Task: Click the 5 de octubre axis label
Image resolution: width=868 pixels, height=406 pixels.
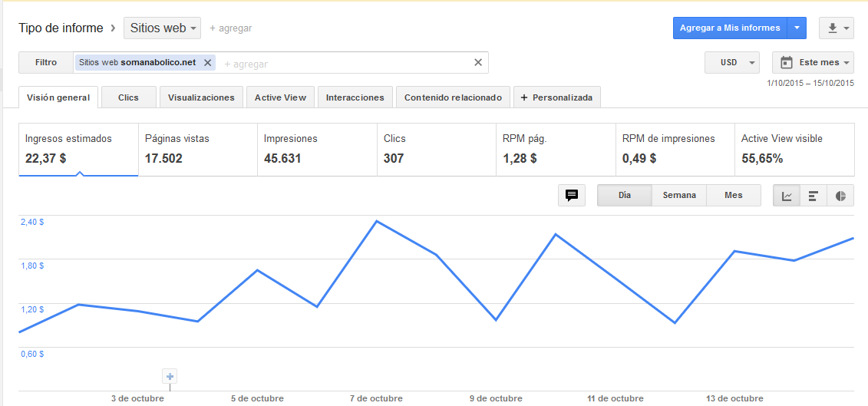Action: (257, 398)
